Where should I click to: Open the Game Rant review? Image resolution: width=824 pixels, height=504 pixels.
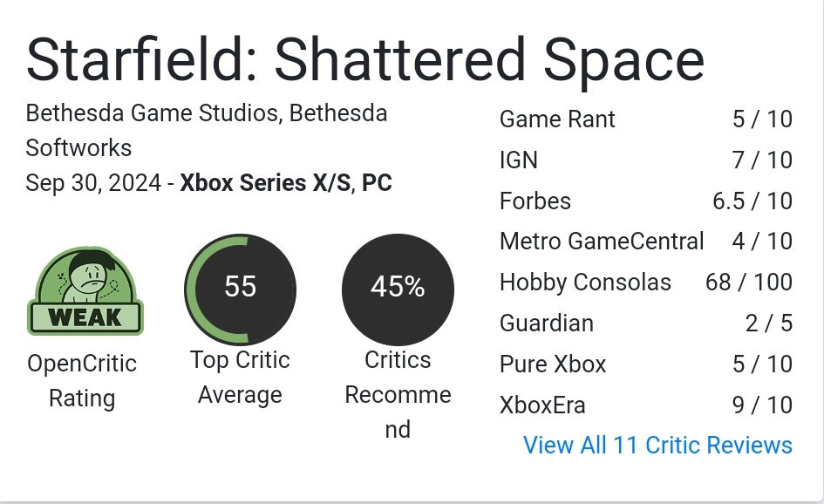click(557, 119)
